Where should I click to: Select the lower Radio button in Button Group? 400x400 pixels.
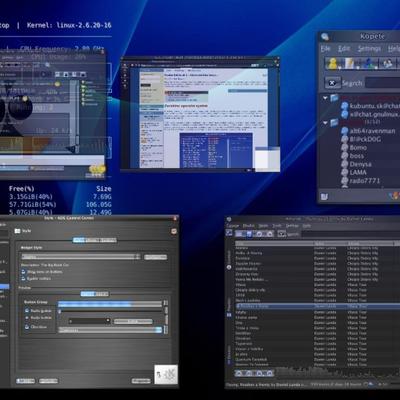pos(38,318)
